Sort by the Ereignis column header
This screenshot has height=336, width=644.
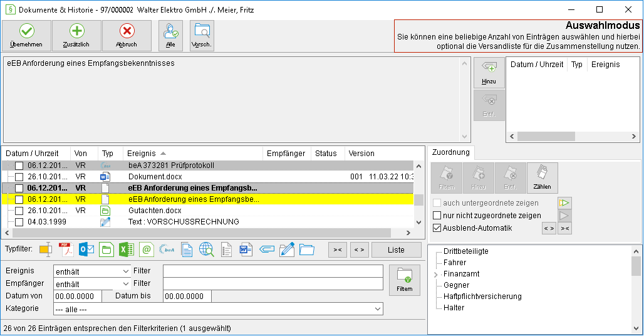click(x=192, y=153)
